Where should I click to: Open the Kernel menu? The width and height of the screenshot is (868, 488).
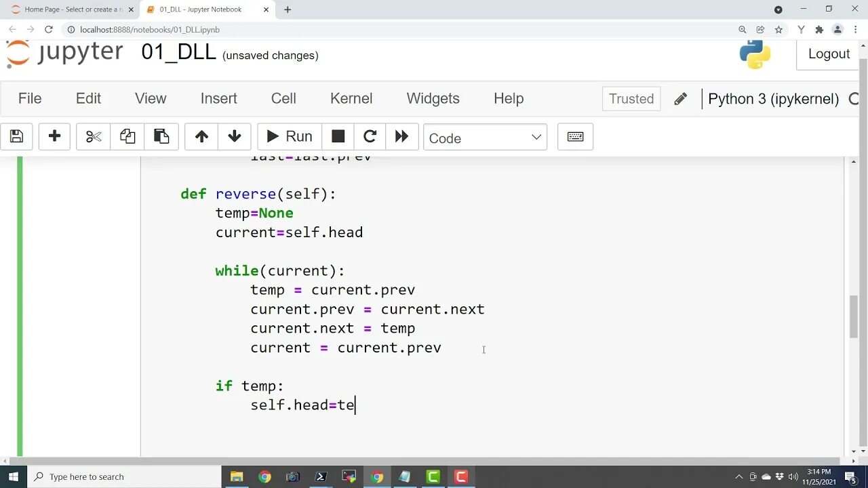351,98
